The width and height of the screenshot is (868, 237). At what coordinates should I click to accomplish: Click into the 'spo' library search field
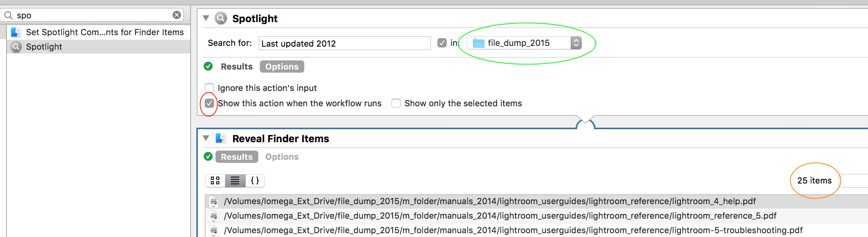pos(92,15)
